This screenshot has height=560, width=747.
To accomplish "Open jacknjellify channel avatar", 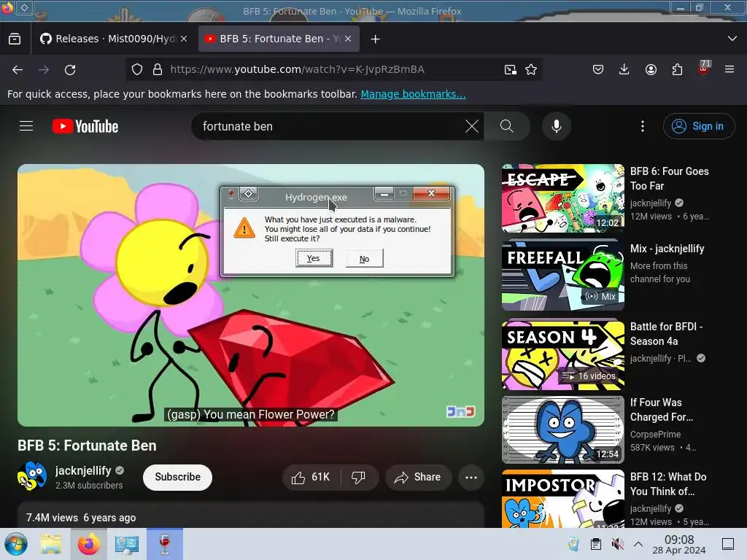I will (32, 477).
